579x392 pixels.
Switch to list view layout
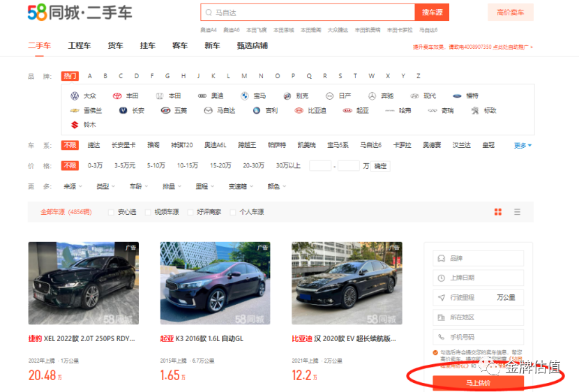tap(517, 212)
